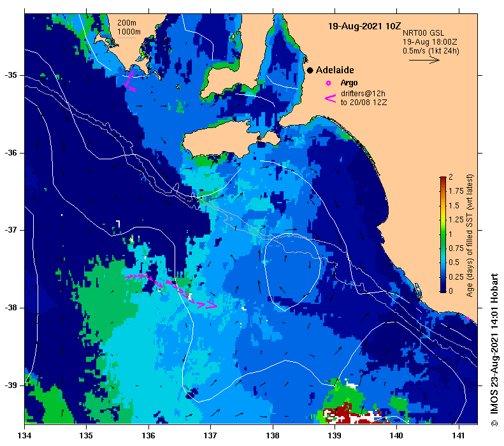Click the colorbar tick label 1.75
504x446 pixels.
point(456,191)
